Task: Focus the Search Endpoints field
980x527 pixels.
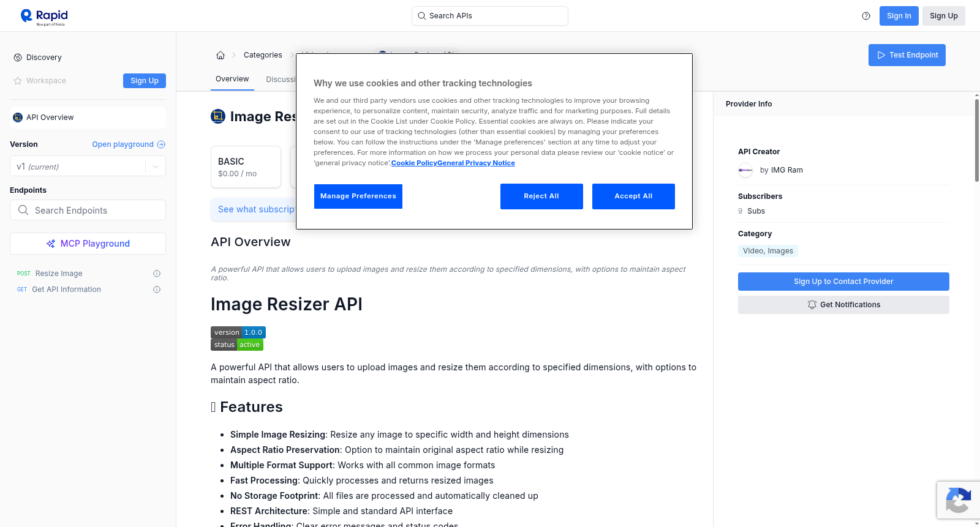Action: (88, 210)
